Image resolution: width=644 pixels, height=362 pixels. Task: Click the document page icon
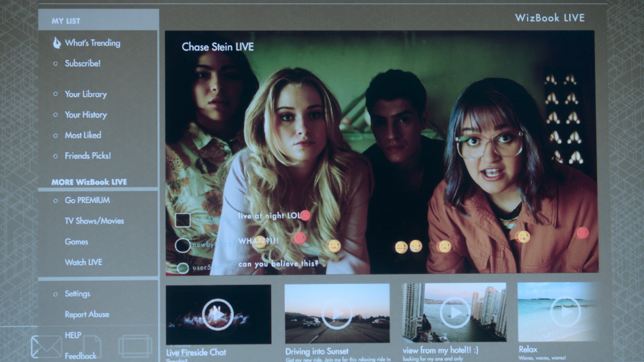92,346
